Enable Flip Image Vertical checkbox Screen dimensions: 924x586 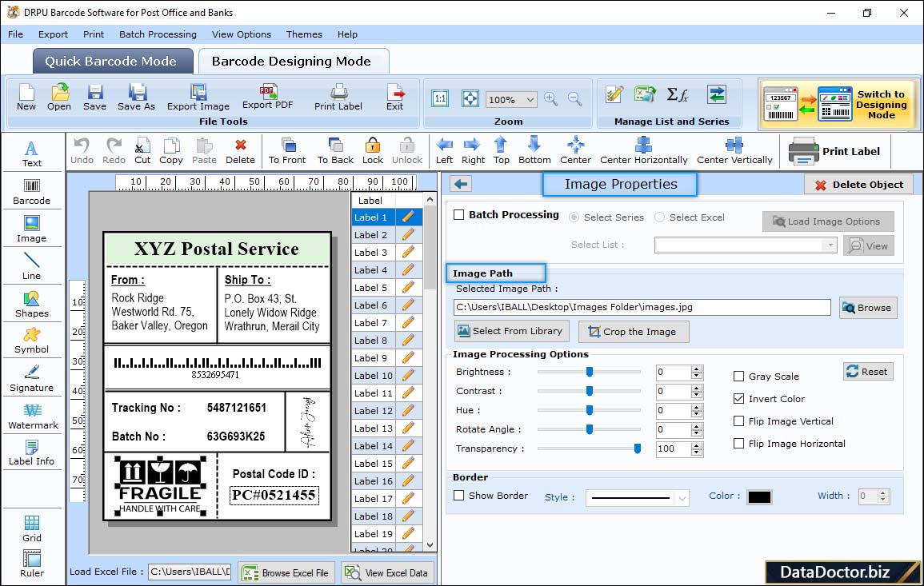738,421
